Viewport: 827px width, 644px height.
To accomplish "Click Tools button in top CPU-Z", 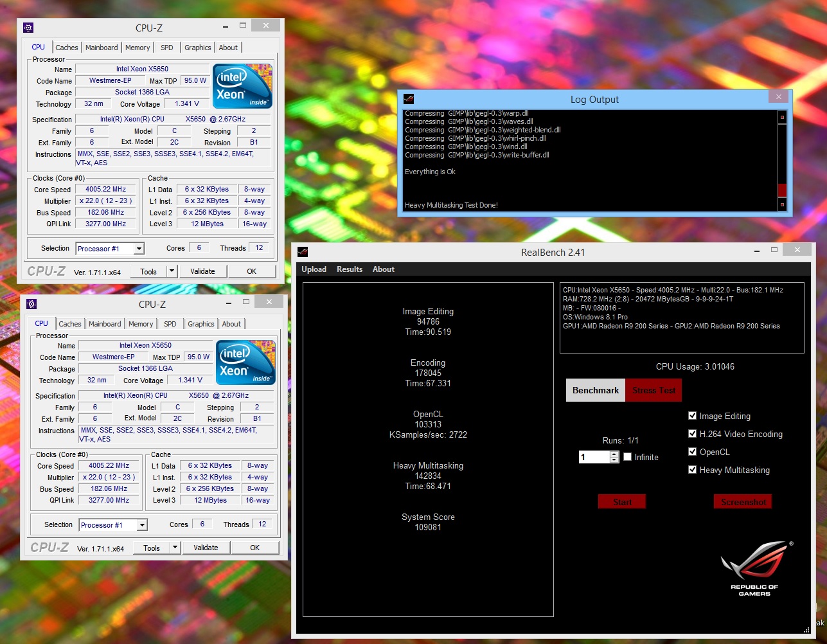I will (x=148, y=271).
